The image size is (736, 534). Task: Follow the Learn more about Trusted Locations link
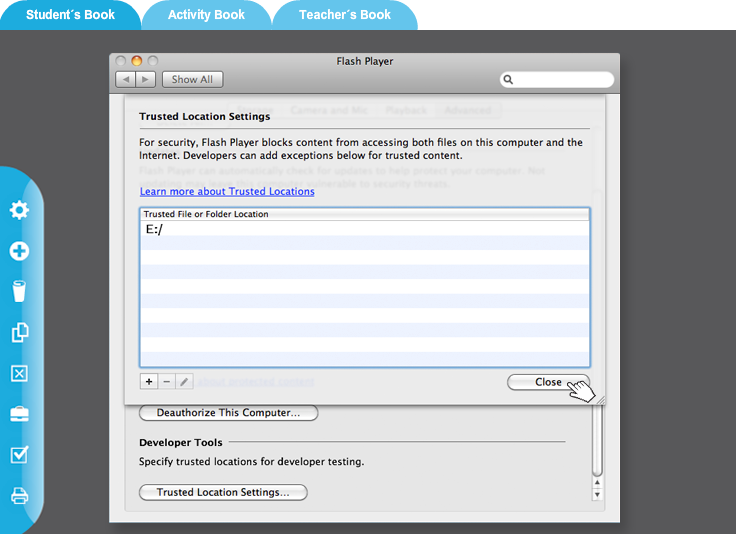pyautogui.click(x=227, y=191)
